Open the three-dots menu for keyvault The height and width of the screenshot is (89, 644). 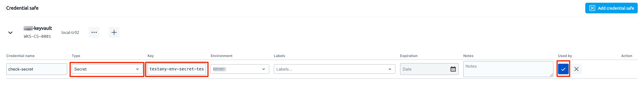(x=94, y=32)
